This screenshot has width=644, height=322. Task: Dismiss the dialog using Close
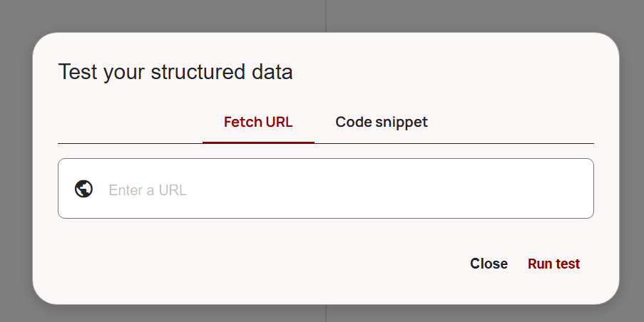point(489,264)
